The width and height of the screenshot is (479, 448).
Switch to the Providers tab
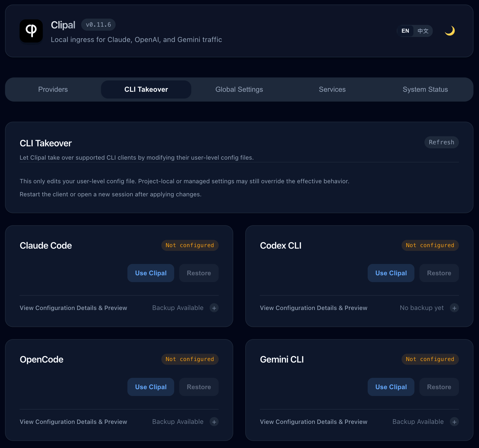point(53,89)
